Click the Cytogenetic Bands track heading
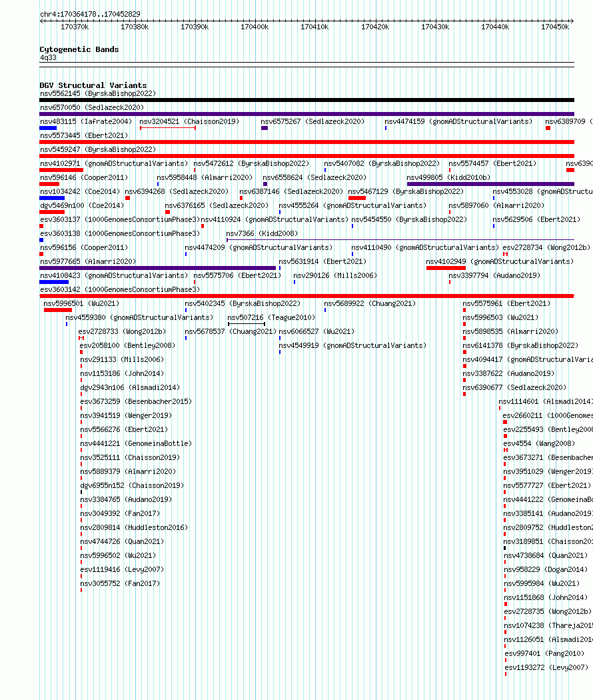593x700 pixels. click(x=79, y=49)
